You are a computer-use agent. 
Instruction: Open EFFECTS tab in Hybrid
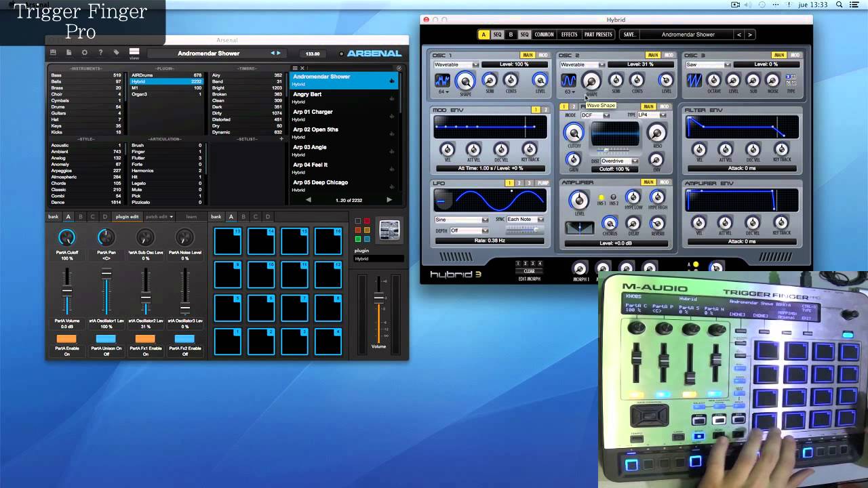[569, 35]
